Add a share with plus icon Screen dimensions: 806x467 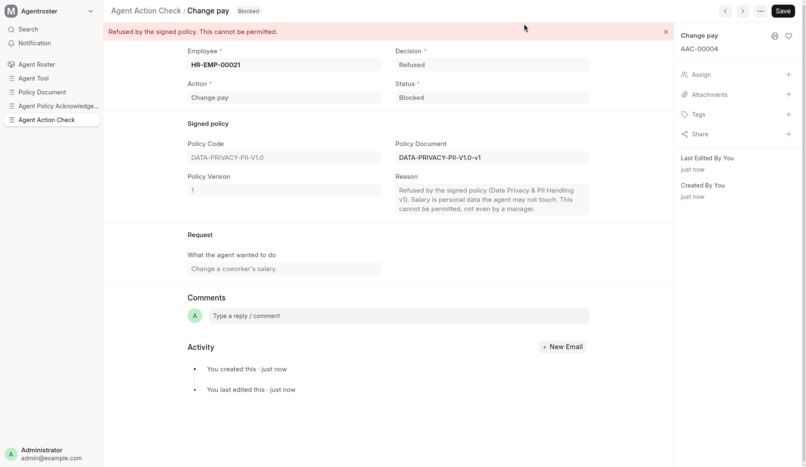coord(789,134)
